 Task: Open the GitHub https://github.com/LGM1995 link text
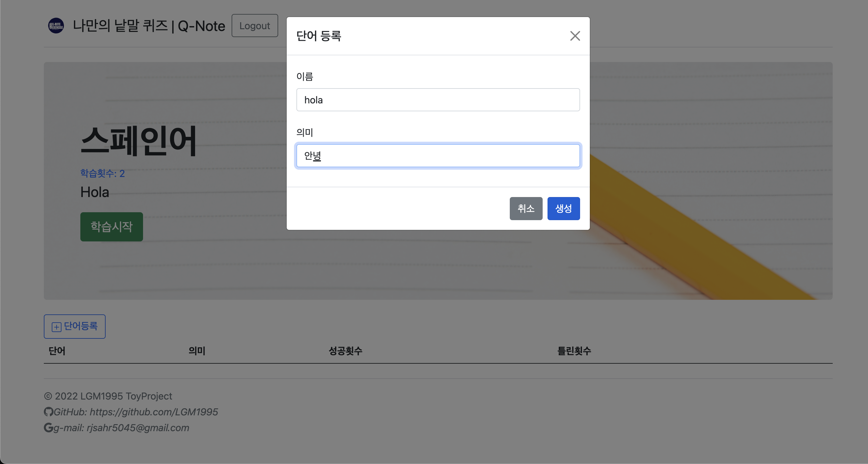[x=136, y=411]
